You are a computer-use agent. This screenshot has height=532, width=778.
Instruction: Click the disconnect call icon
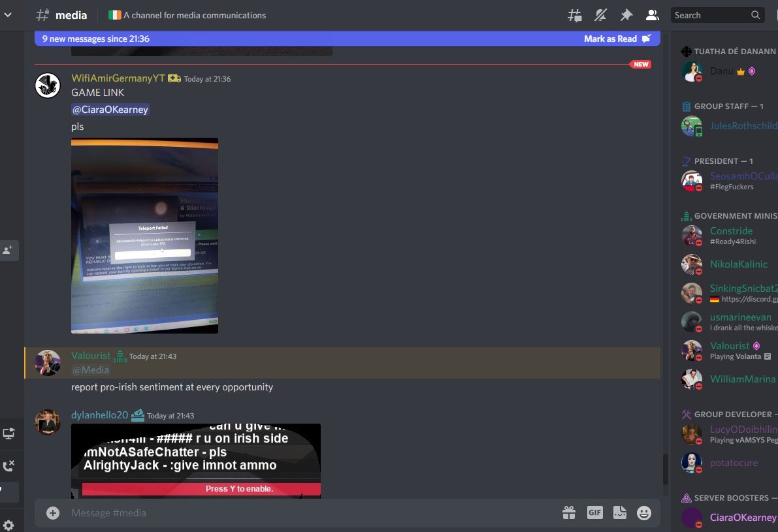pyautogui.click(x=8, y=465)
